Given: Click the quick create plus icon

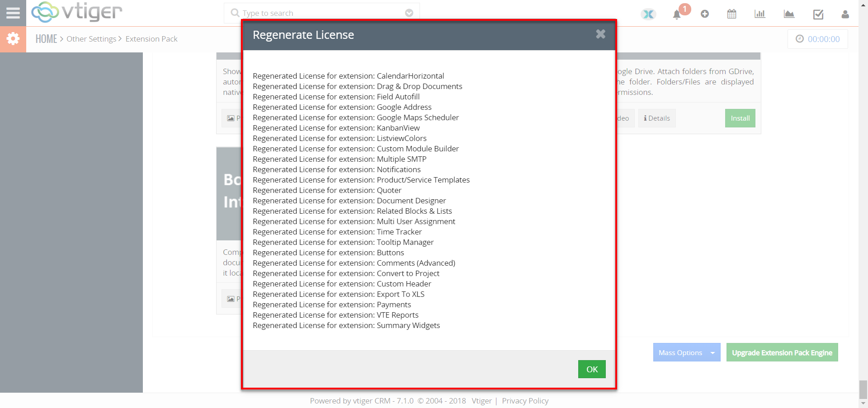Looking at the screenshot, I should click(705, 14).
